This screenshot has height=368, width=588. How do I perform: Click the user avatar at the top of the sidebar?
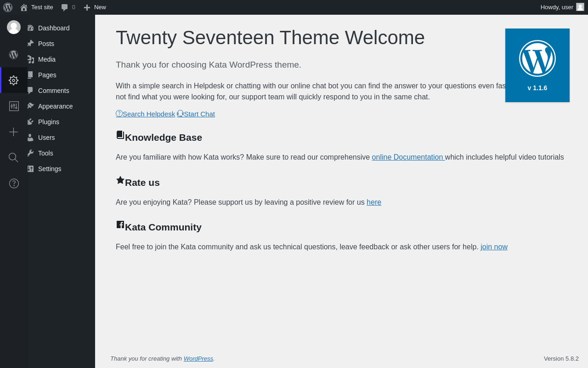pyautogui.click(x=14, y=27)
